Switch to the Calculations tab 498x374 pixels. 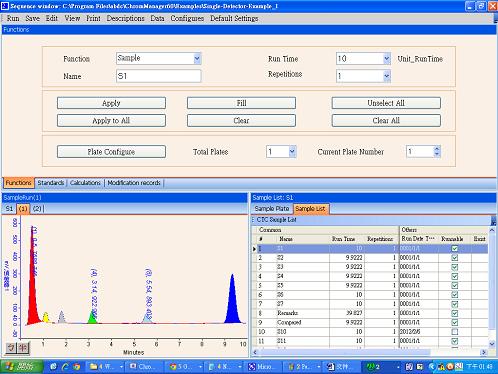(x=85, y=183)
